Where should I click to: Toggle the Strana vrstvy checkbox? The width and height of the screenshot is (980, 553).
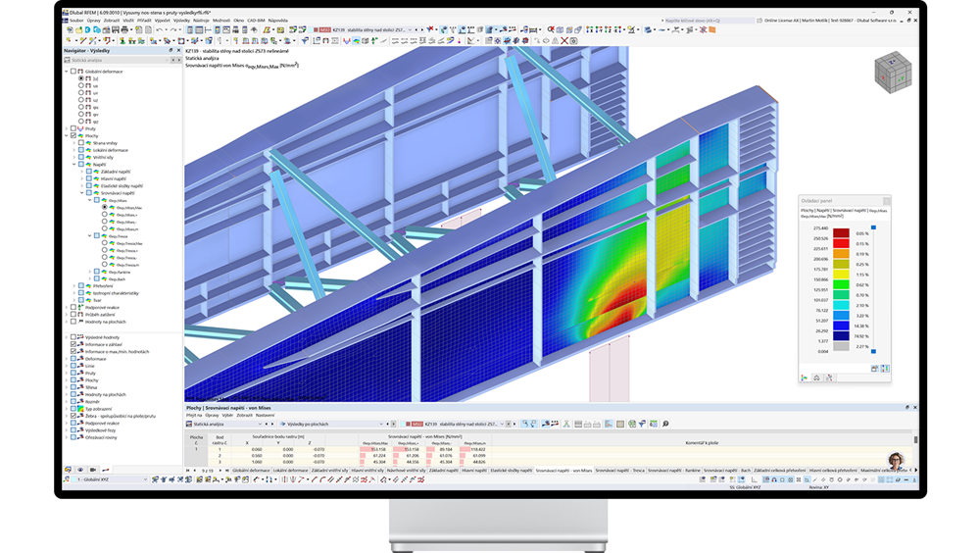coord(81,143)
